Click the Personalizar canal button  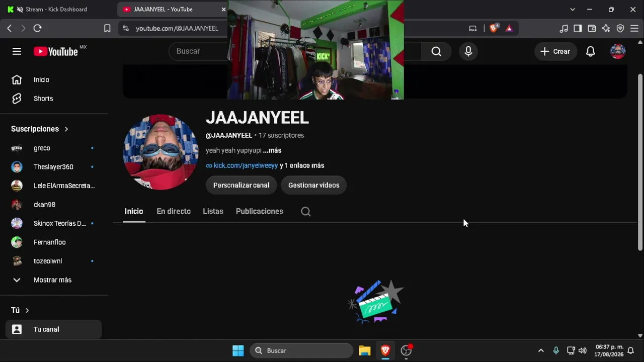click(242, 185)
